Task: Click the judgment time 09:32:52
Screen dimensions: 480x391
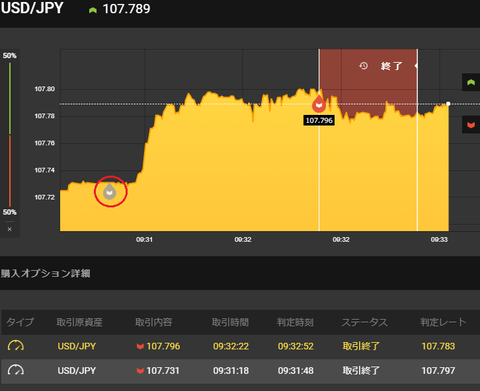Action: [296, 346]
